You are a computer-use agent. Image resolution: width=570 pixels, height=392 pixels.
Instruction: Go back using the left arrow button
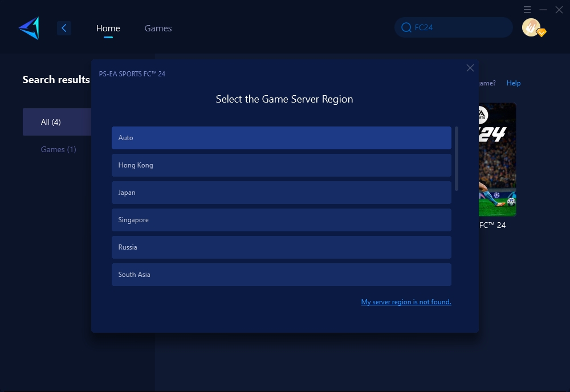coord(64,28)
